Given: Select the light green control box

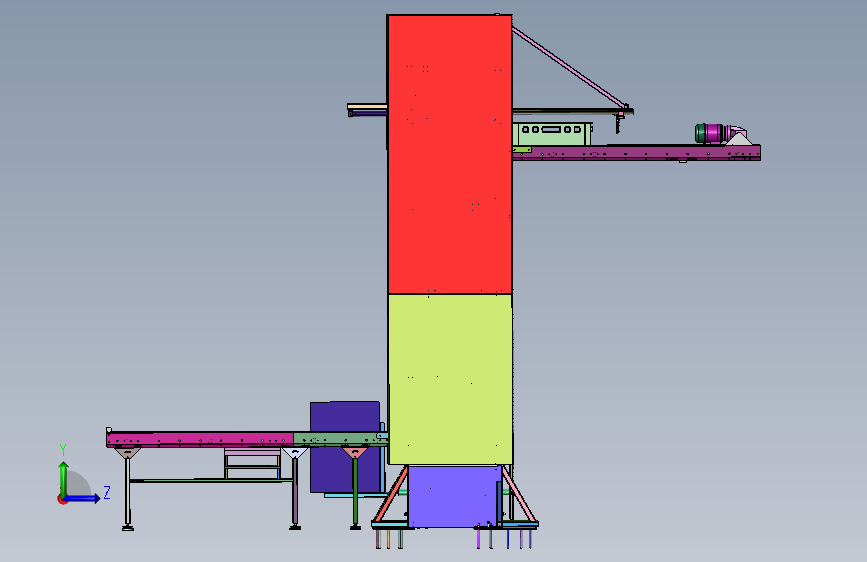Looking at the screenshot, I should (552, 134).
